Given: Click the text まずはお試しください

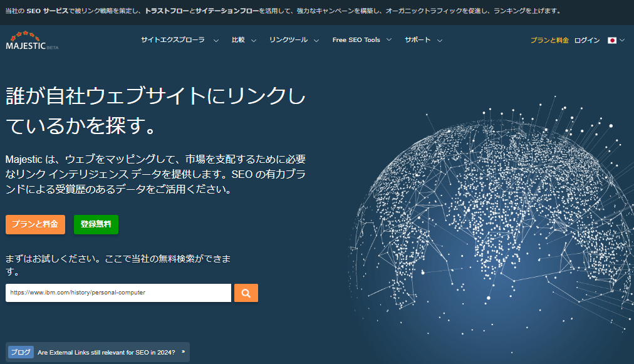Looking at the screenshot, I should coord(53,259).
